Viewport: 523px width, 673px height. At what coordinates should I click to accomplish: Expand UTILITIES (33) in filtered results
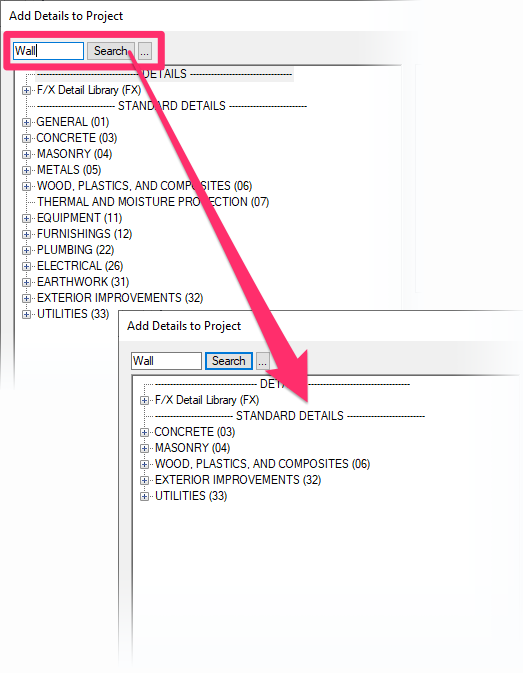(144, 496)
